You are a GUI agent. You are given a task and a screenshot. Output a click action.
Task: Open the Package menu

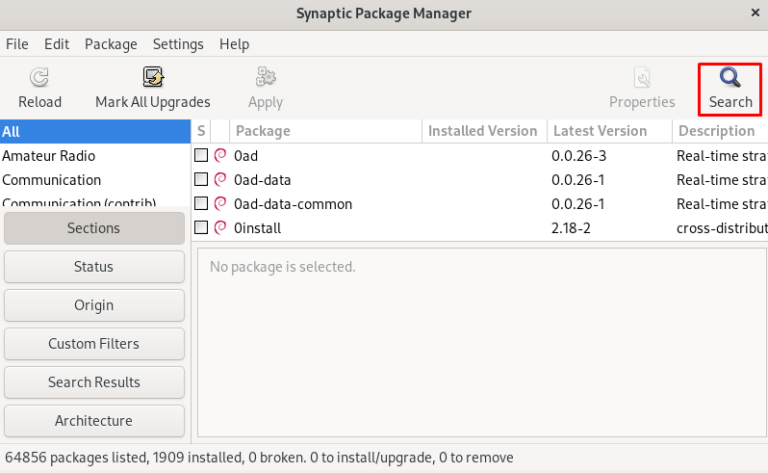[111, 44]
